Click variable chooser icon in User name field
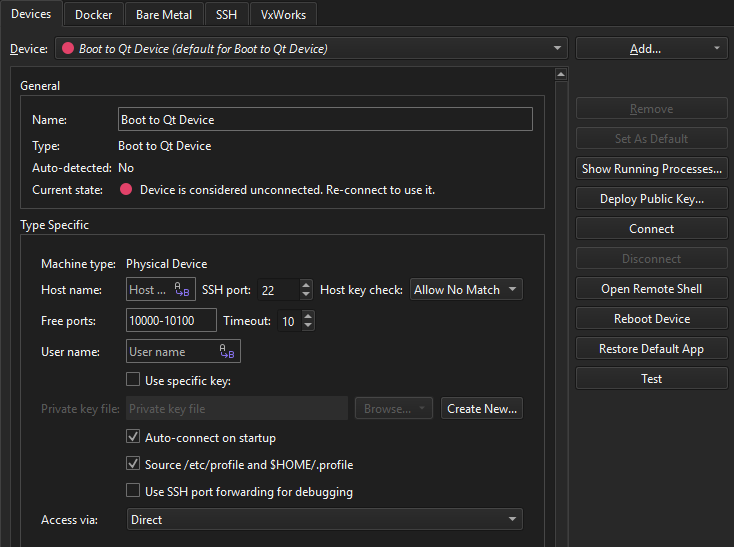Image resolution: width=734 pixels, height=547 pixels. tap(227, 351)
